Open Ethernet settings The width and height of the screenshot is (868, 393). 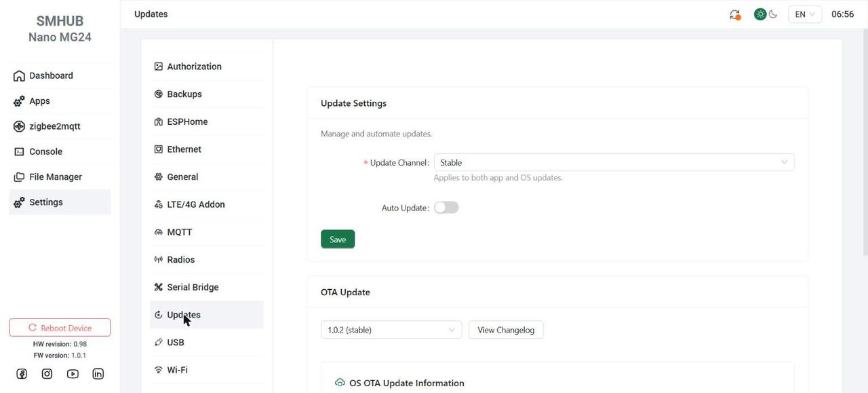[206, 149]
